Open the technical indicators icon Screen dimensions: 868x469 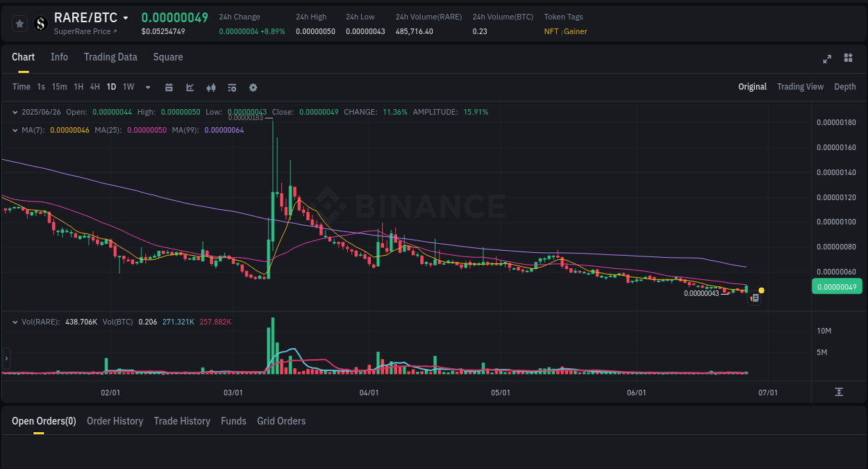click(x=190, y=87)
